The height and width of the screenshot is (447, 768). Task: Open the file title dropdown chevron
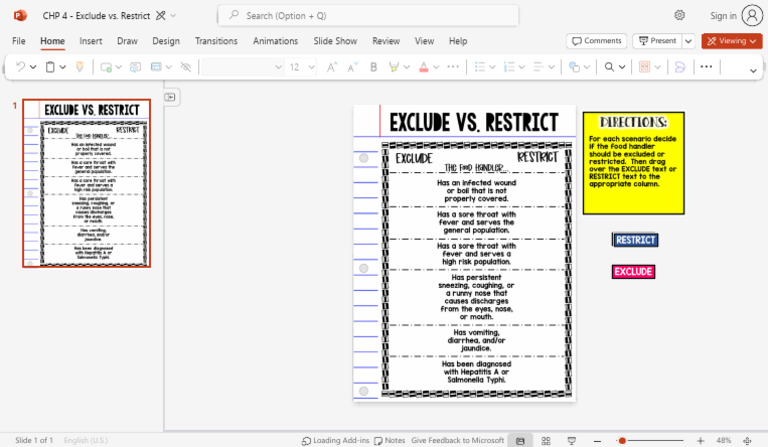tap(173, 16)
